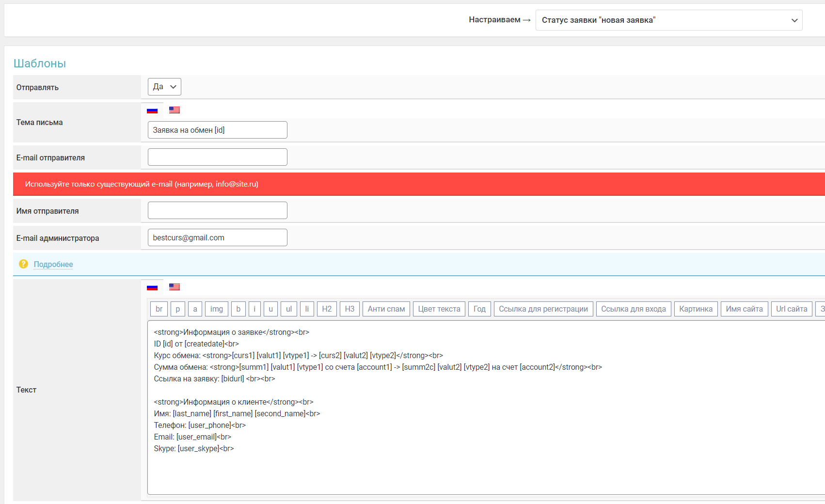Open the Отправлять Да dropdown
Screen dimensions: 825x504
point(164,87)
